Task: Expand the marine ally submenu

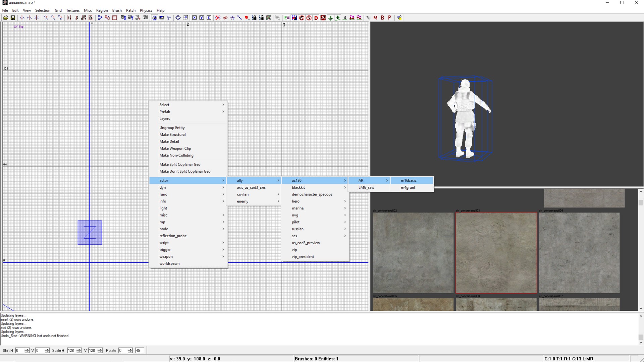Action: [315, 208]
